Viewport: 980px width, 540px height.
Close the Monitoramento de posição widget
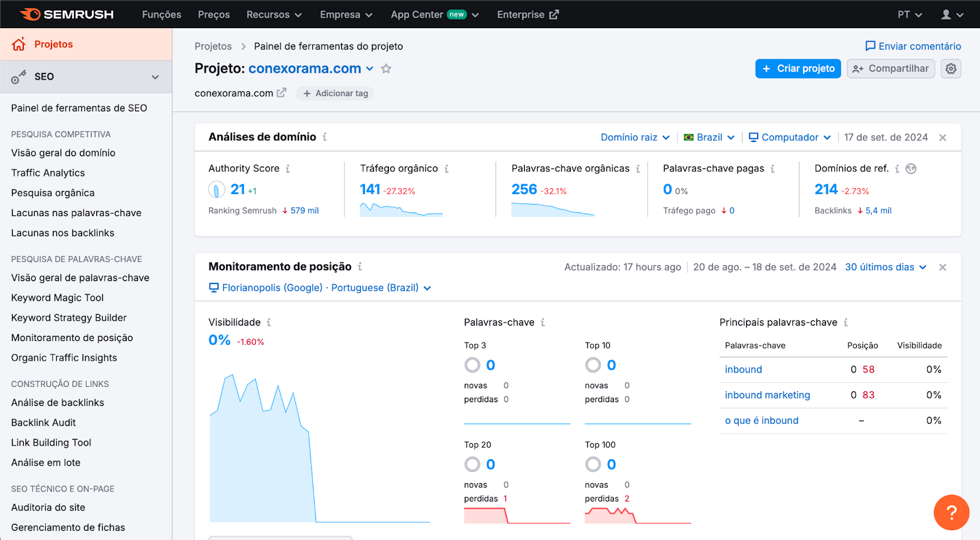(943, 268)
